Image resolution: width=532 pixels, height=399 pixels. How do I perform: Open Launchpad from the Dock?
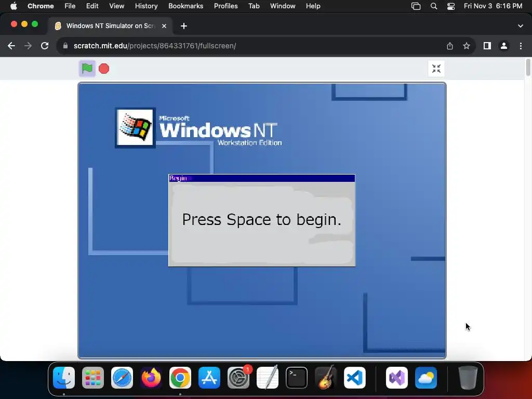pyautogui.click(x=93, y=378)
